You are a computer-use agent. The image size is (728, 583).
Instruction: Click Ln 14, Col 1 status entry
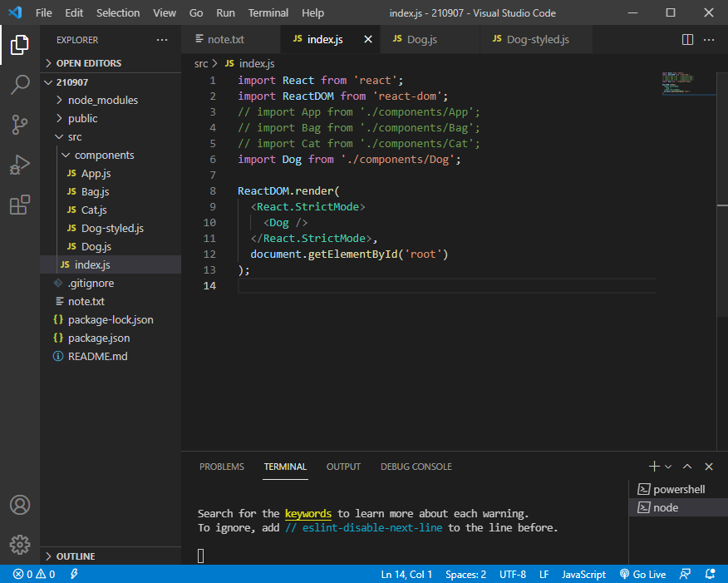406,574
